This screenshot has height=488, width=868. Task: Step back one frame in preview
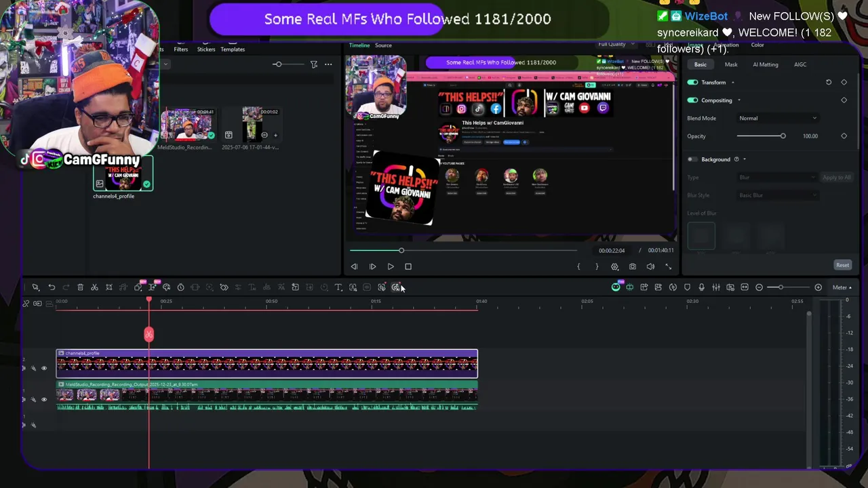(354, 267)
